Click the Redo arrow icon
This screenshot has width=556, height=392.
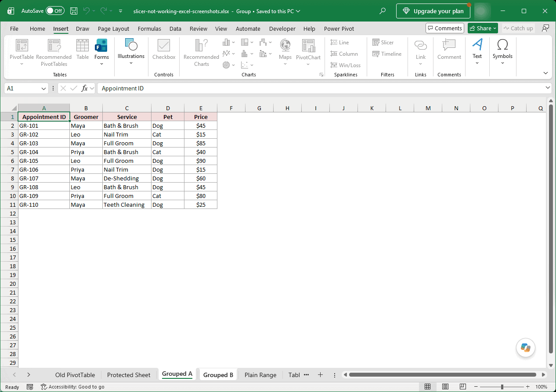tap(104, 11)
